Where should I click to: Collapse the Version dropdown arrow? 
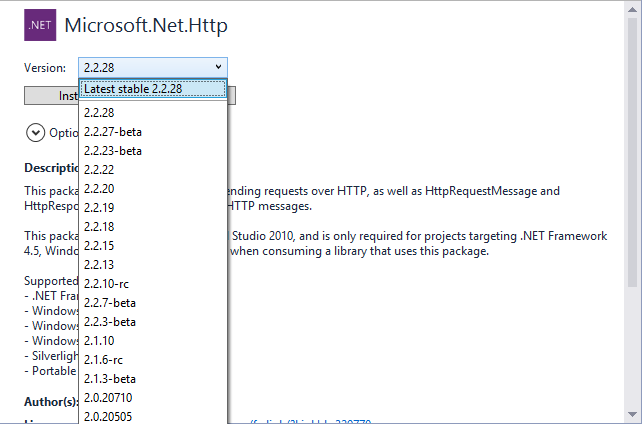218,67
